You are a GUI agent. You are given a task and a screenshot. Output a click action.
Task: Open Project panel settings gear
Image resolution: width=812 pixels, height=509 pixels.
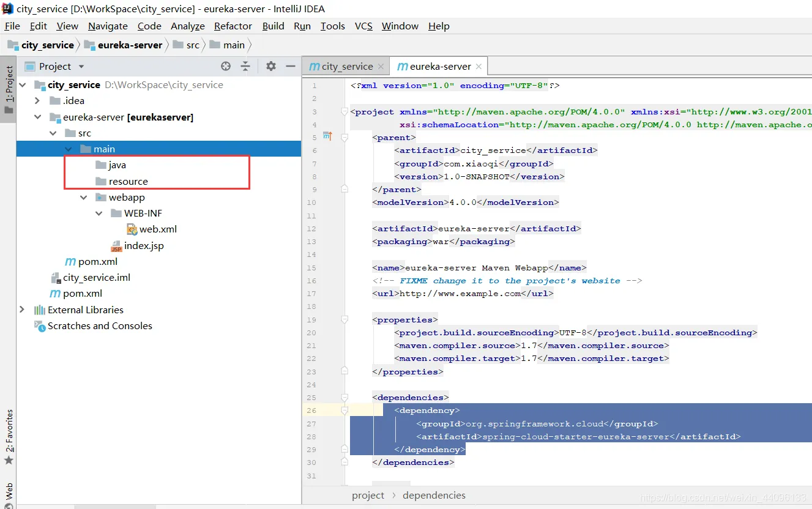[271, 66]
